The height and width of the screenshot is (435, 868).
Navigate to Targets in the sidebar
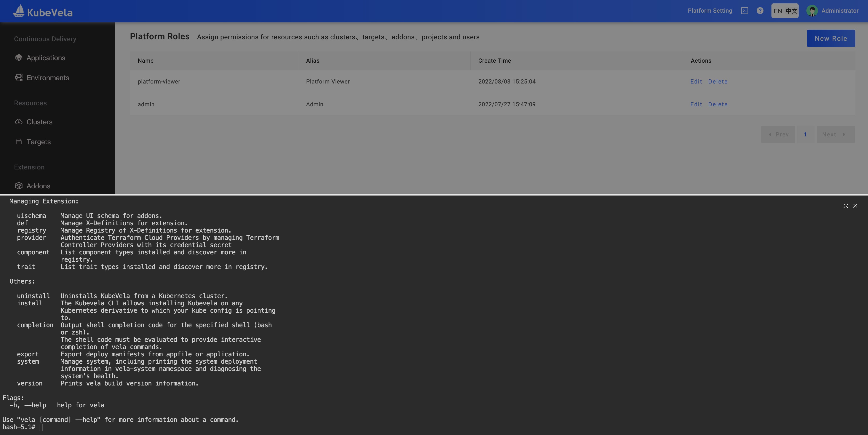tap(38, 142)
